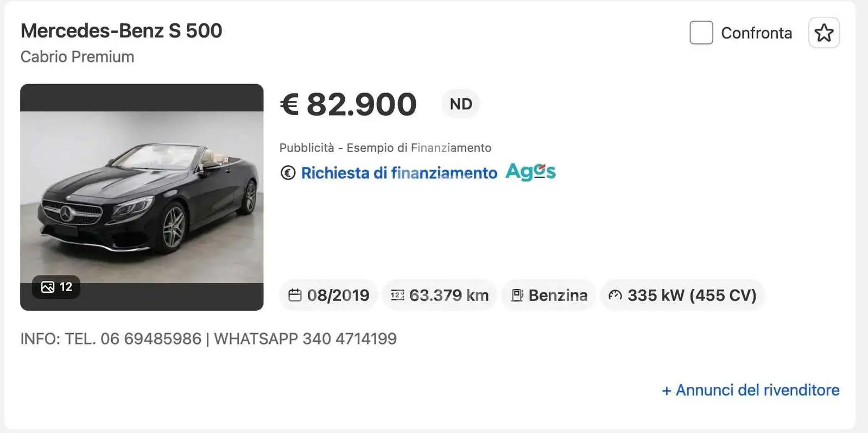Click the Benzina fuel type chip
Image resolution: width=868 pixels, height=433 pixels.
(549, 295)
